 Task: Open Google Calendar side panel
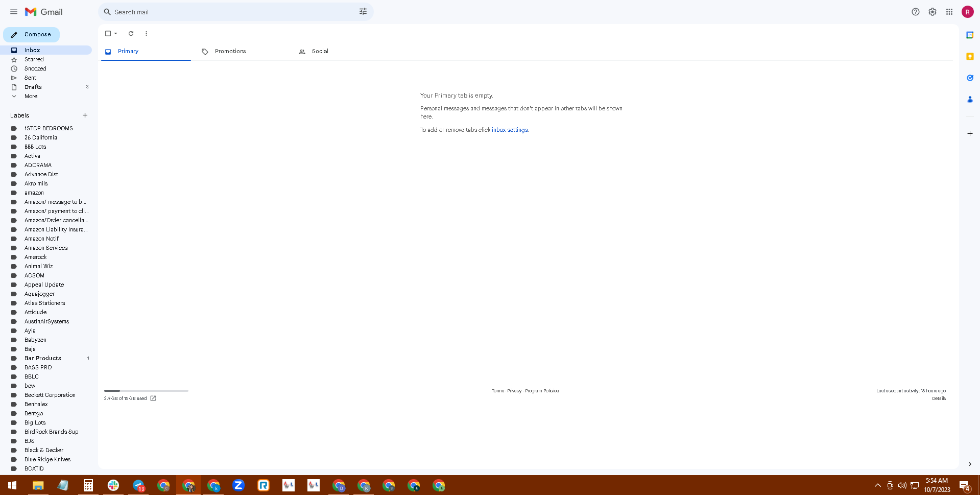(970, 35)
